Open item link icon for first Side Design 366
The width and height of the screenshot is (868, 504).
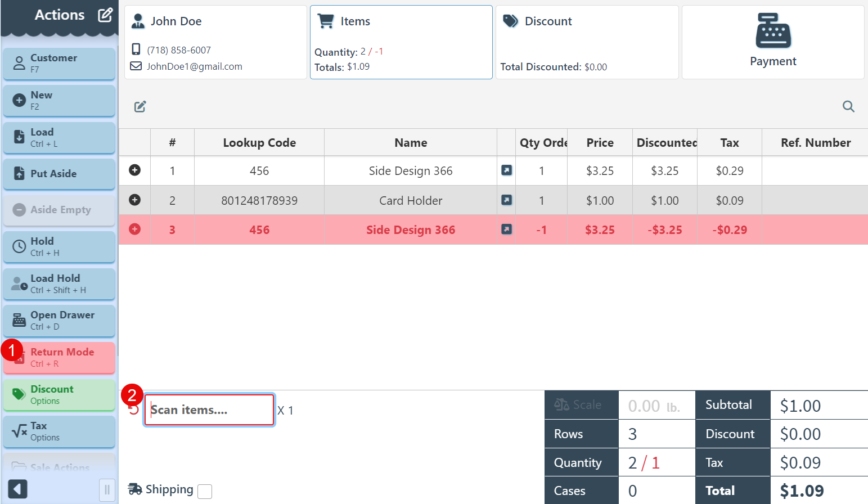coord(506,170)
